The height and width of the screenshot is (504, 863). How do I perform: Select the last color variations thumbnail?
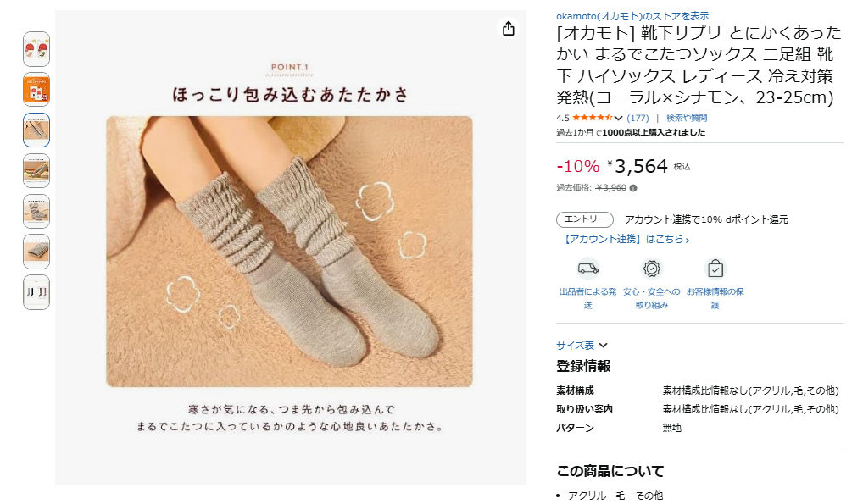36,292
